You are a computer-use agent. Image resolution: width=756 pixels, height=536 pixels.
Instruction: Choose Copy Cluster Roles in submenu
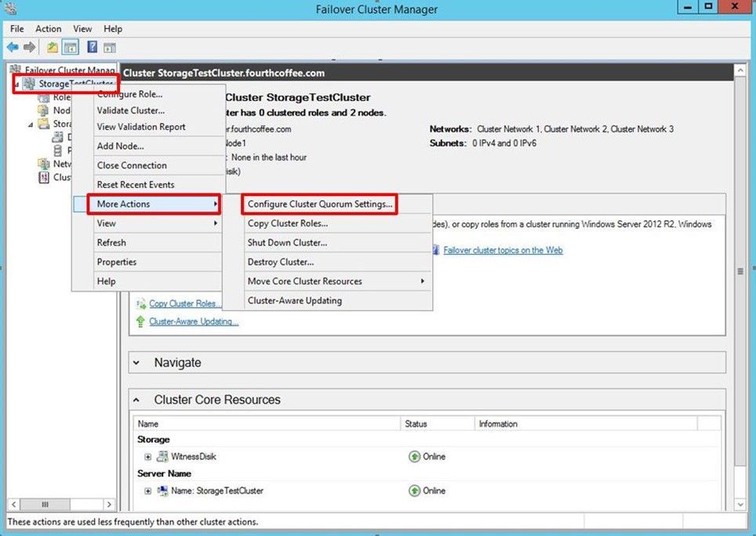pyautogui.click(x=288, y=223)
